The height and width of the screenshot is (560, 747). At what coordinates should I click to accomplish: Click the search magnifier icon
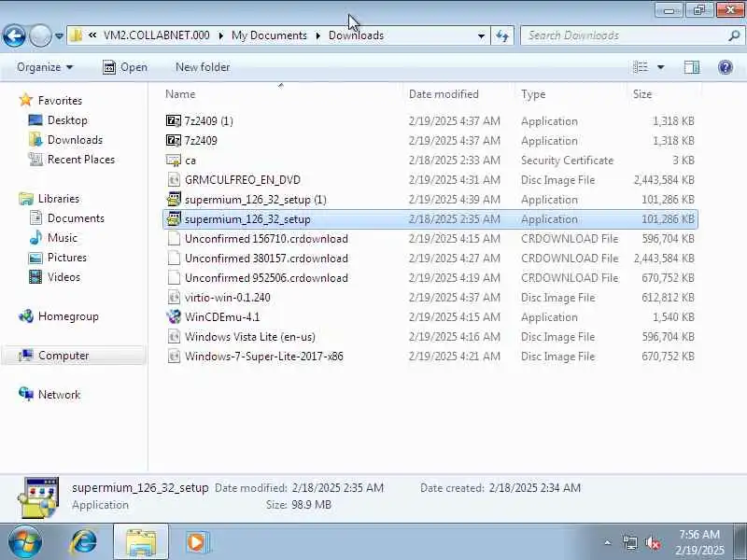coord(734,35)
